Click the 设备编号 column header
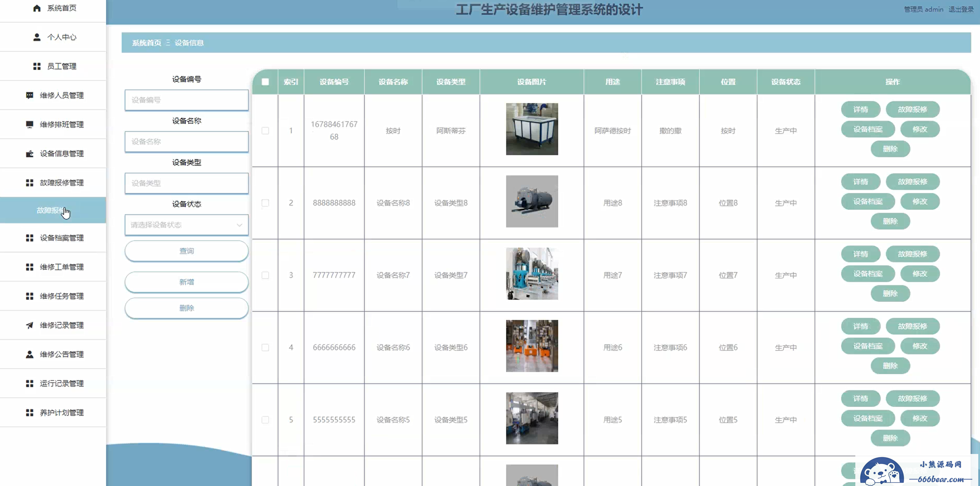Viewport: 980px width, 486px height. [334, 82]
